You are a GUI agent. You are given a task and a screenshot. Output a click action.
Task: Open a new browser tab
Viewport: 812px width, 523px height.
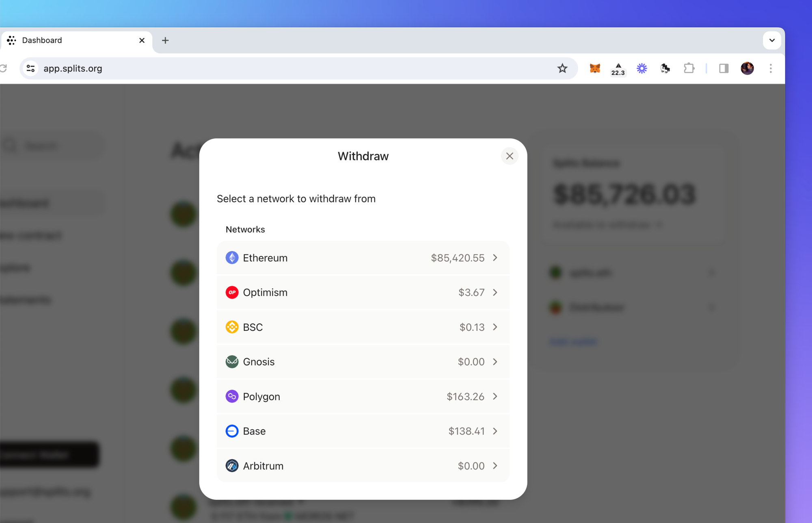pos(165,40)
